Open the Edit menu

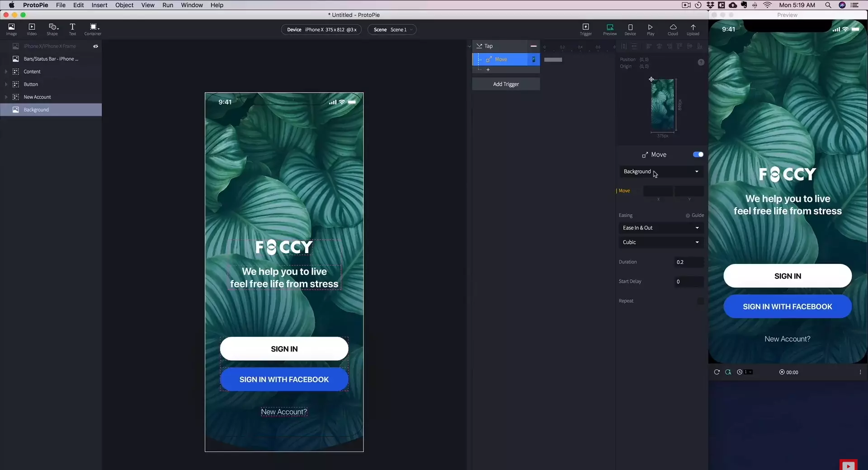coord(79,5)
